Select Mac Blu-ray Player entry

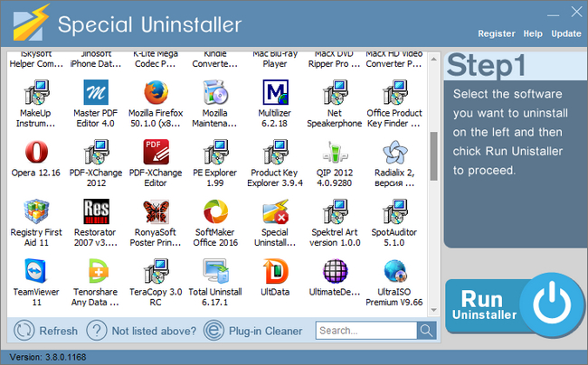coord(275,60)
